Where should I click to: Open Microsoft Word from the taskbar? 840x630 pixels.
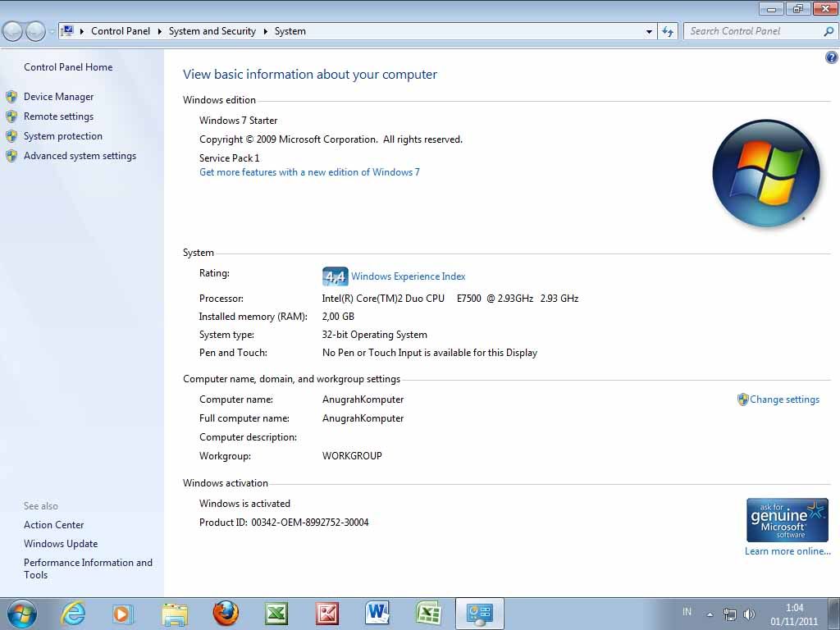pos(377,614)
